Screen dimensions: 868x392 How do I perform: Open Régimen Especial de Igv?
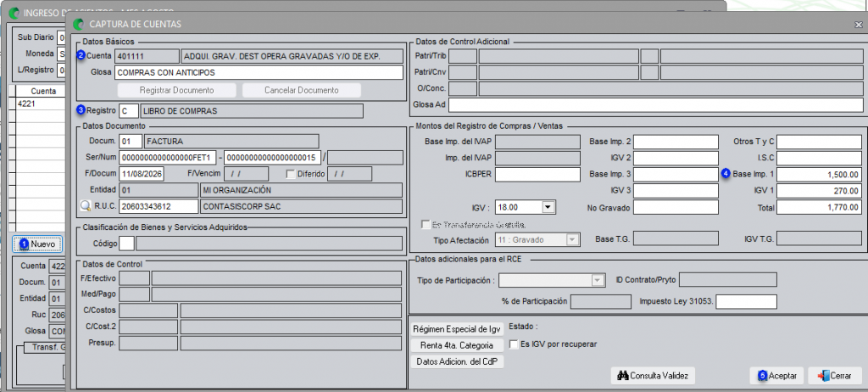(x=457, y=329)
